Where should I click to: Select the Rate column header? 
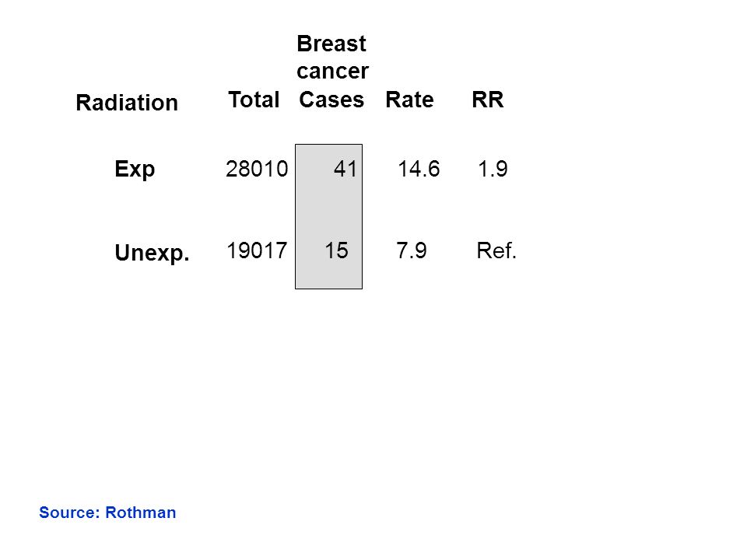click(x=409, y=100)
